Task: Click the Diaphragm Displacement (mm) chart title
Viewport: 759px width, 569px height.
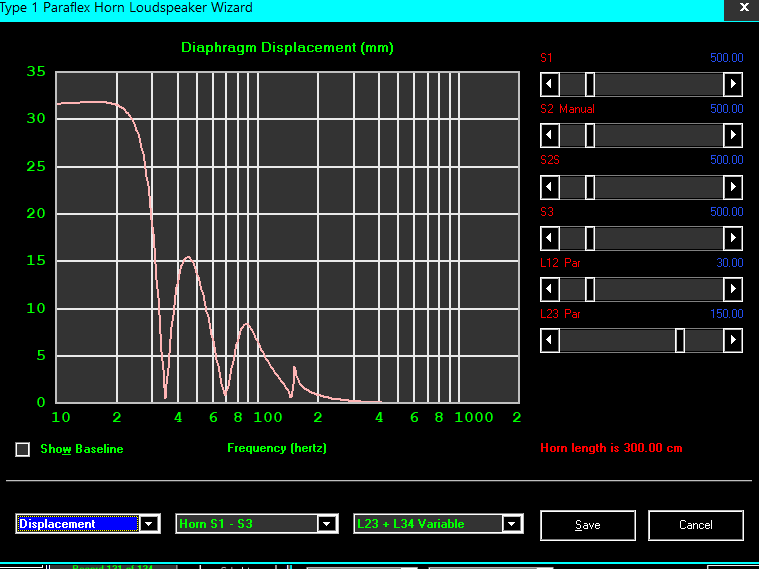Action: [287, 47]
